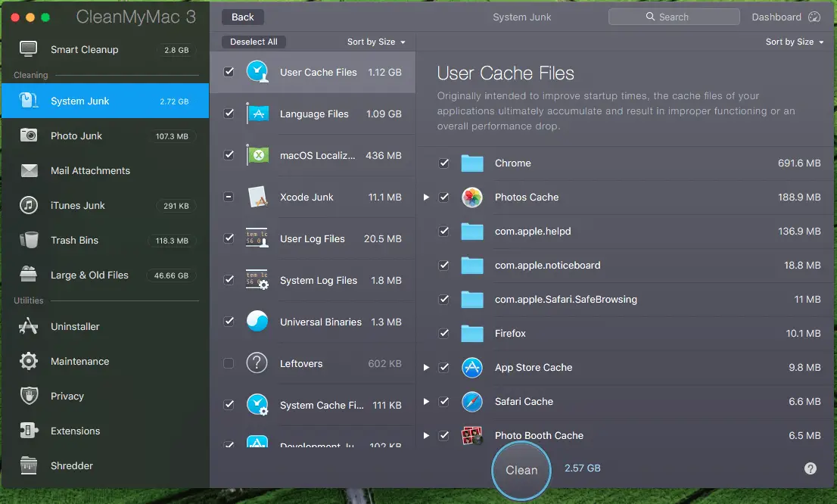Click the Maintenance gear icon
This screenshot has width=837, height=504.
pyautogui.click(x=29, y=361)
